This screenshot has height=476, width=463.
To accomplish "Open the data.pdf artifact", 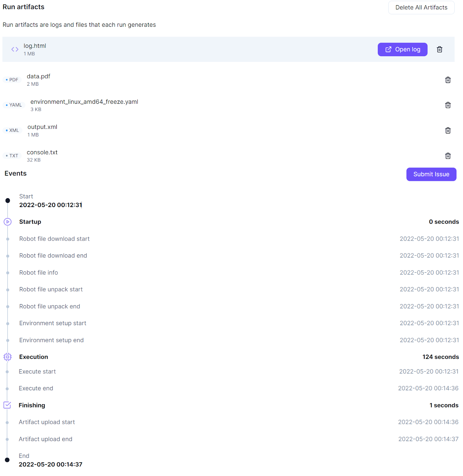I will click(x=38, y=76).
